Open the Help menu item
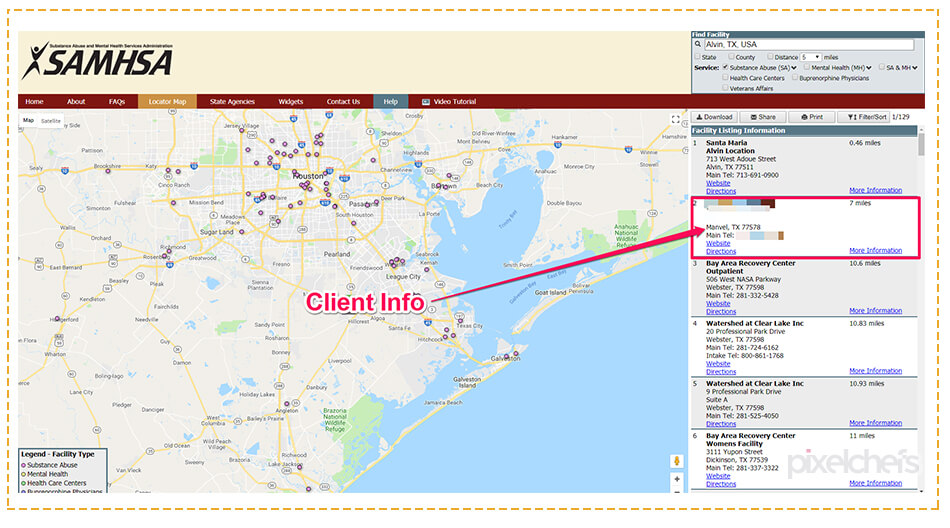Viewport: 950px width, 528px height. click(x=391, y=102)
